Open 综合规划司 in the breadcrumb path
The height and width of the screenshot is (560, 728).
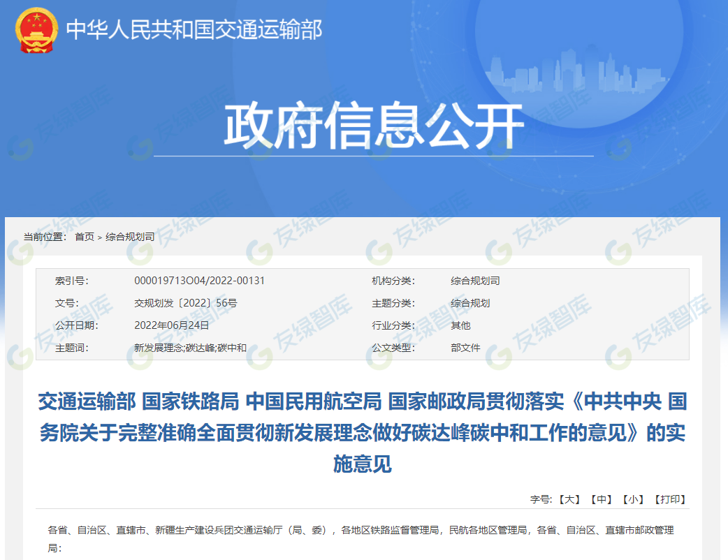(x=130, y=237)
